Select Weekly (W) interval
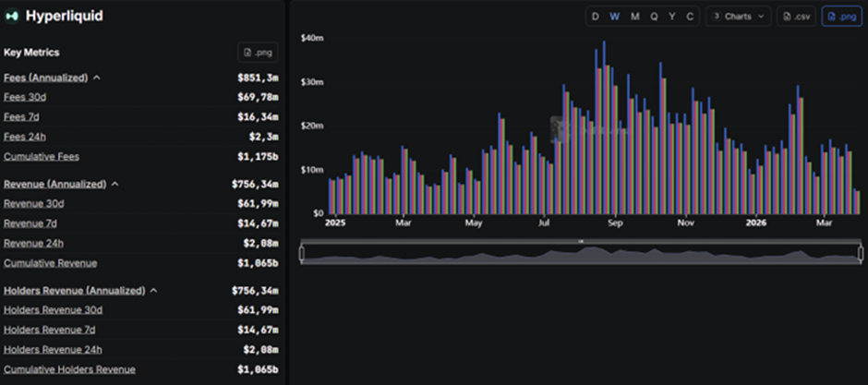Viewport: 868px width, 385px height. [x=614, y=17]
